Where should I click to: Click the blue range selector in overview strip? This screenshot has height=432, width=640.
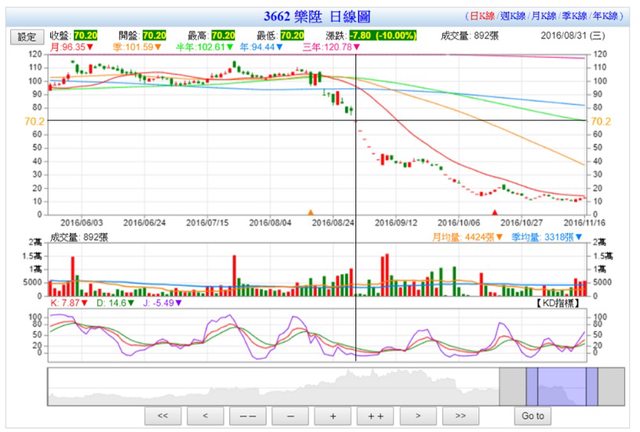click(x=561, y=385)
